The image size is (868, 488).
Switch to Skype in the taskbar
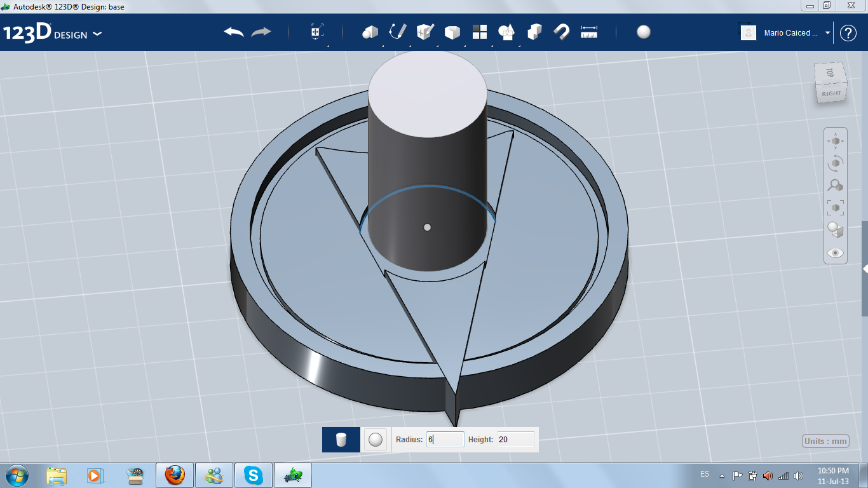point(254,475)
